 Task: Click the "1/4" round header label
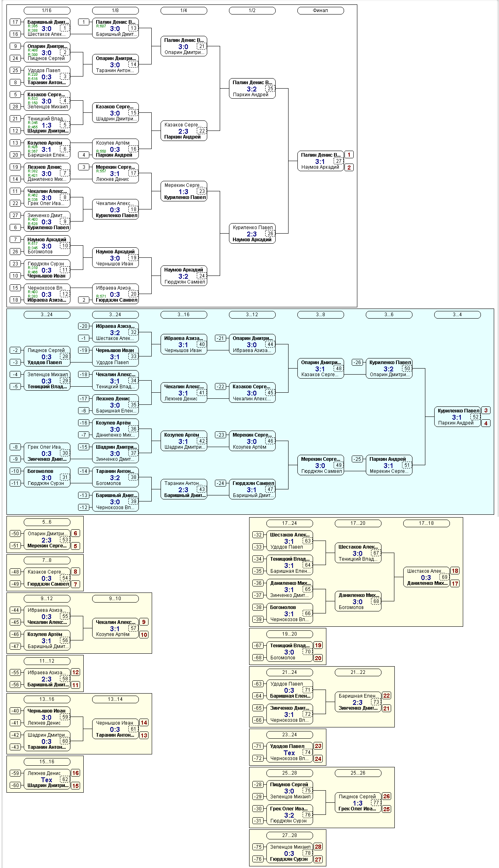tap(184, 10)
